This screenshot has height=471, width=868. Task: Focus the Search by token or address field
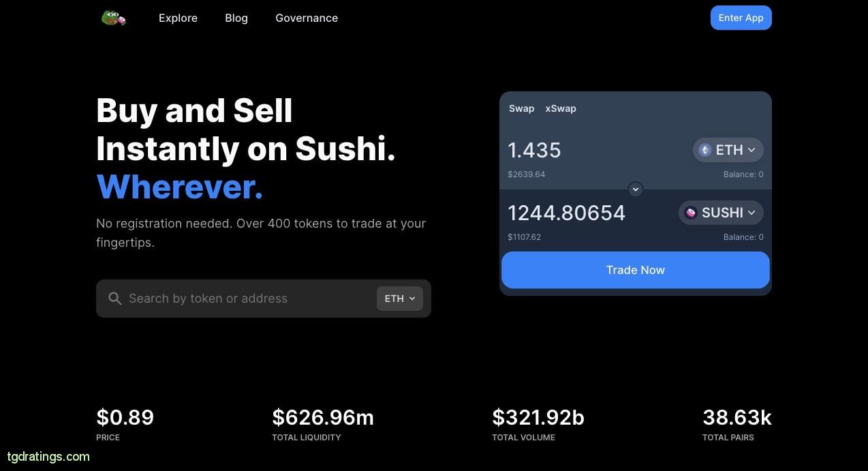pos(245,299)
